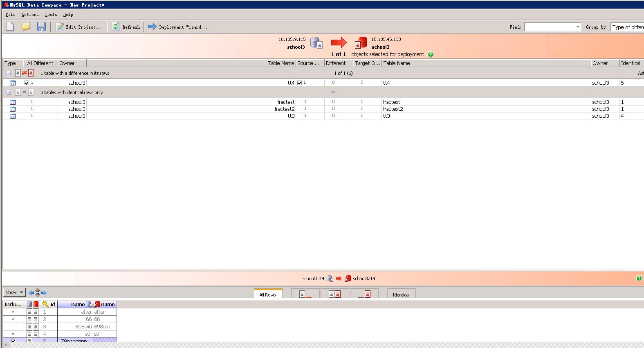Toggle the All Different checkbox for tt4

(x=27, y=83)
